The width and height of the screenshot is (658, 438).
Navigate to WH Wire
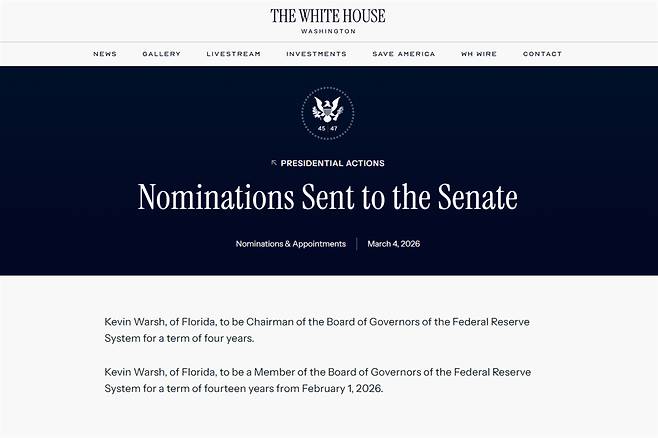[479, 54]
